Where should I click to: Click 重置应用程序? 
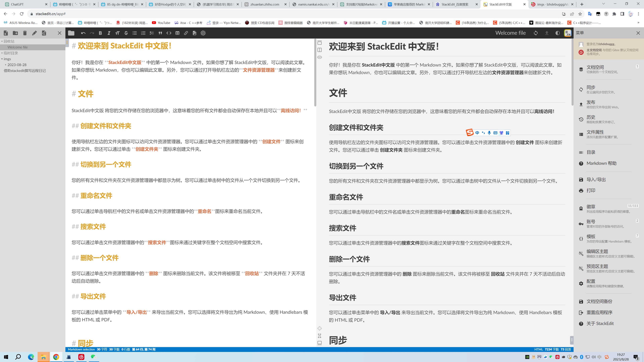point(608,312)
